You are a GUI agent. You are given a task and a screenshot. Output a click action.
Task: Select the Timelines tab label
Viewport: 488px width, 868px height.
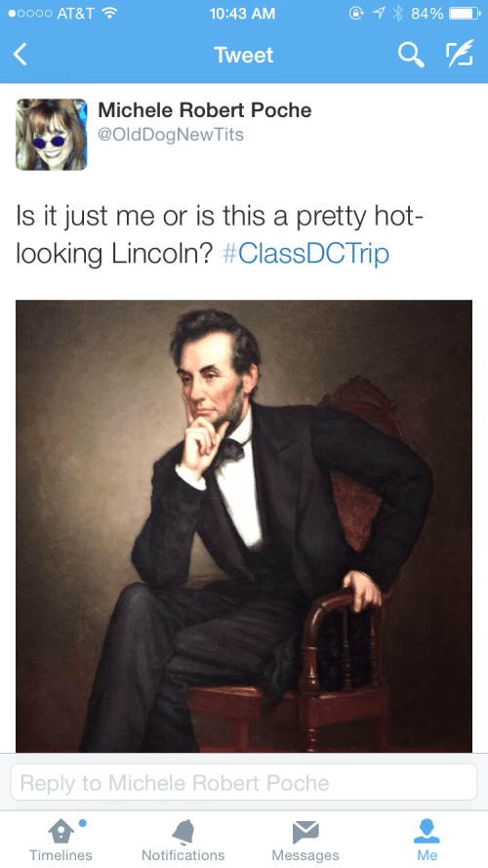point(61,855)
